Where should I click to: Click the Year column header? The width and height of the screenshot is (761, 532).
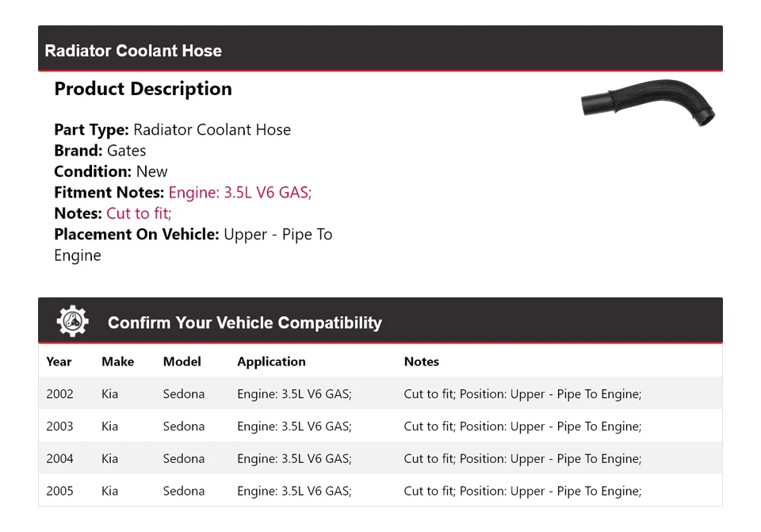point(59,362)
